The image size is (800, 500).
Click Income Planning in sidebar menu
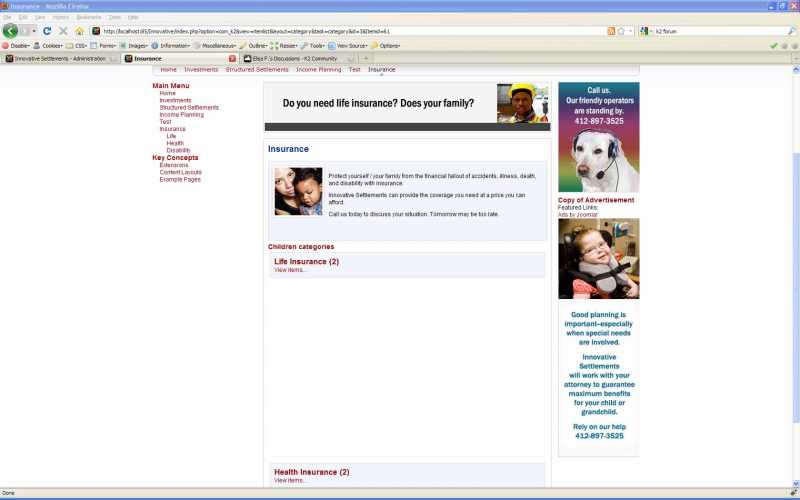(x=181, y=115)
